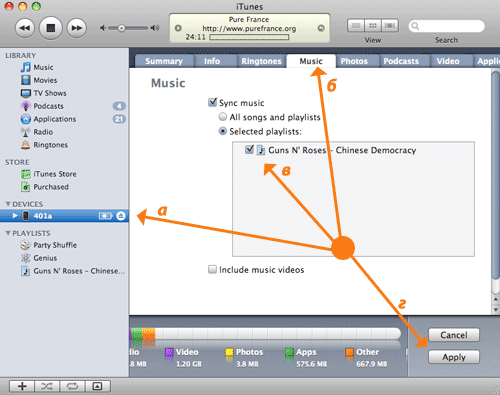This screenshot has width=500, height=395.
Task: Stop playback with the stop button
Action: (x=51, y=28)
